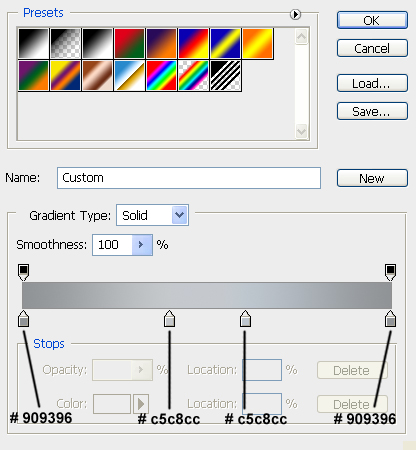Select the transparent stripes gradient preset
416x450 pixels.
(x=225, y=76)
